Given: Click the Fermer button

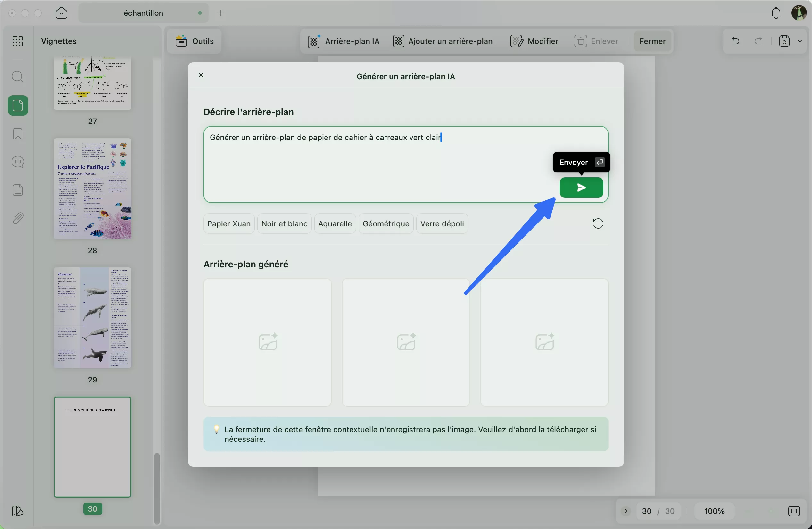Looking at the screenshot, I should pos(652,41).
